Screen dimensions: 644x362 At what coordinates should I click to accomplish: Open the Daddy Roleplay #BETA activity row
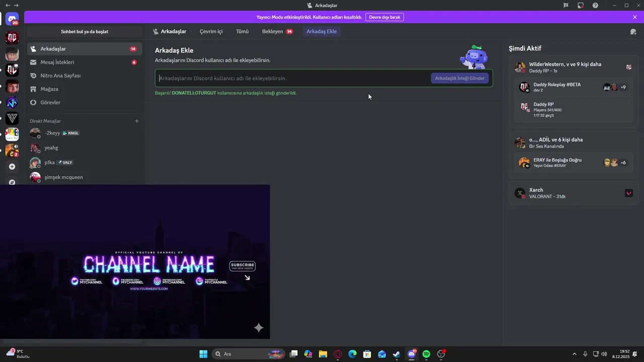[574, 87]
